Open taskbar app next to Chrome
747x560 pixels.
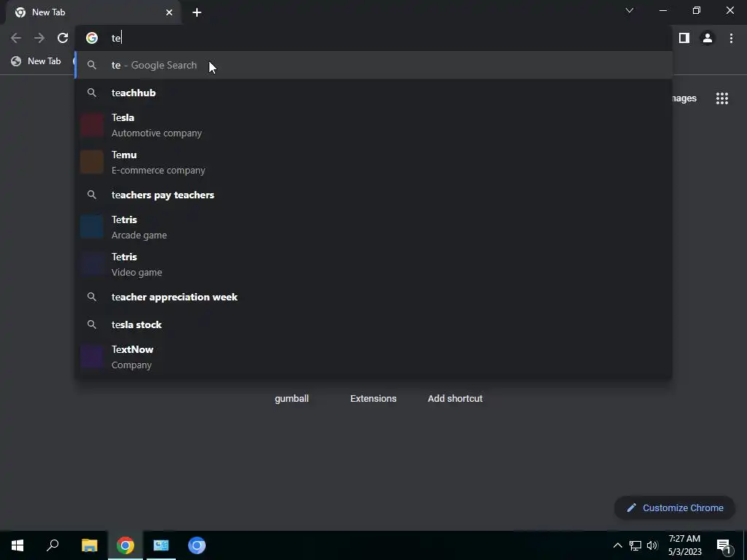pos(161,545)
